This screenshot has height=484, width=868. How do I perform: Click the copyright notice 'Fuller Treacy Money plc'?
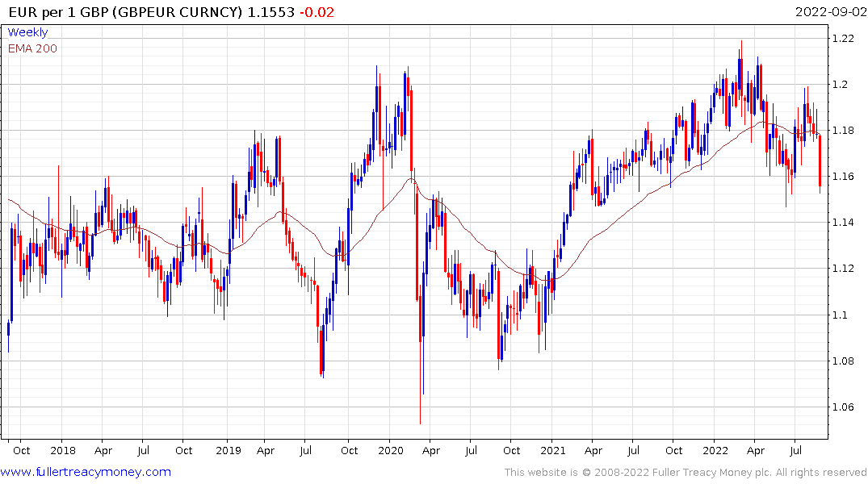711,473
